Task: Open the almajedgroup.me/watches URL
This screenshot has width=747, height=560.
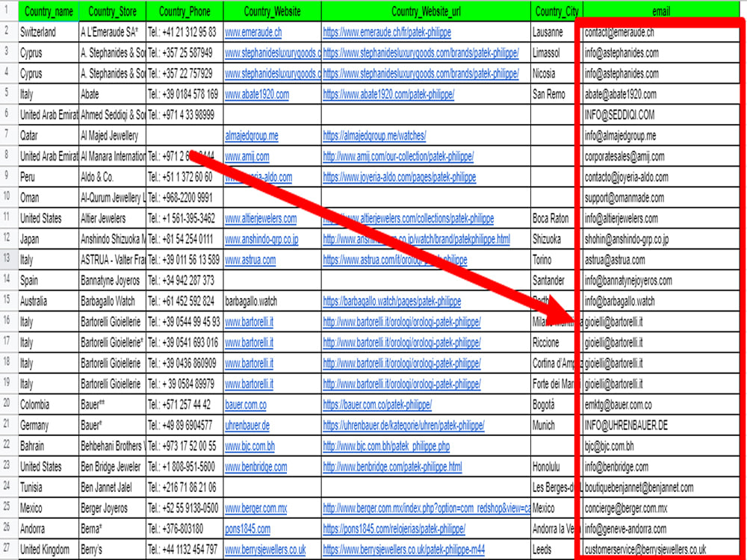Action: pos(374,136)
